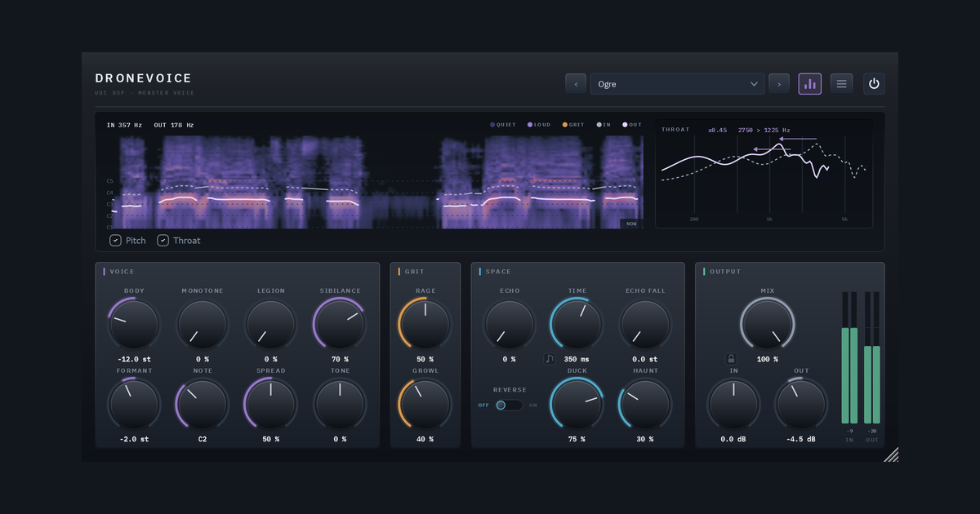
Task: Open the Ogre preset dropdown
Action: pyautogui.click(x=677, y=84)
